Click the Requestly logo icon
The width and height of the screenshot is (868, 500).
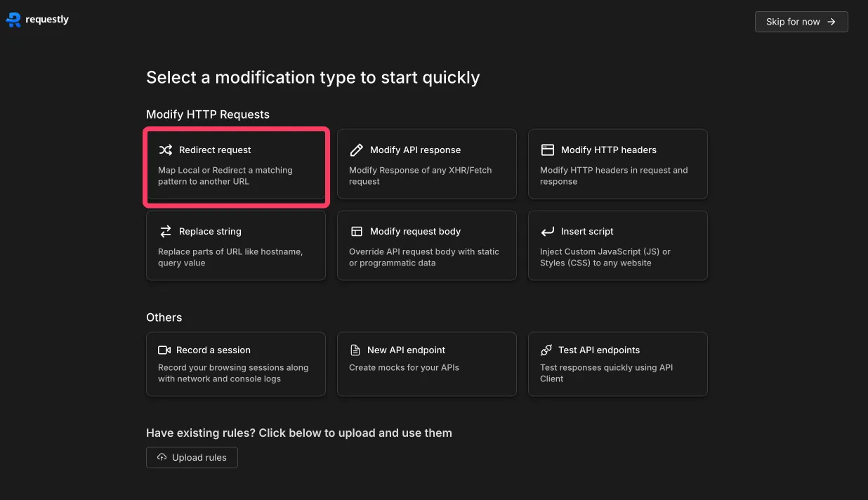(13, 20)
